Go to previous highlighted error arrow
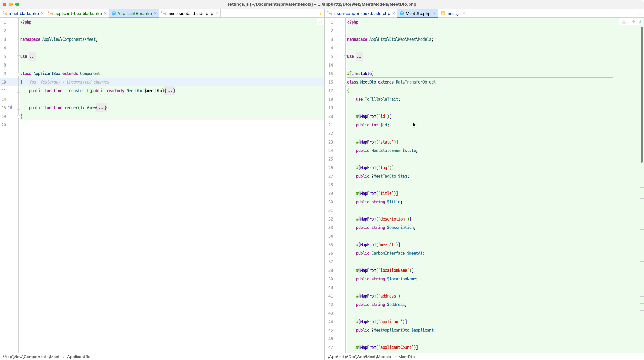The image size is (644, 360). pyautogui.click(x=633, y=22)
